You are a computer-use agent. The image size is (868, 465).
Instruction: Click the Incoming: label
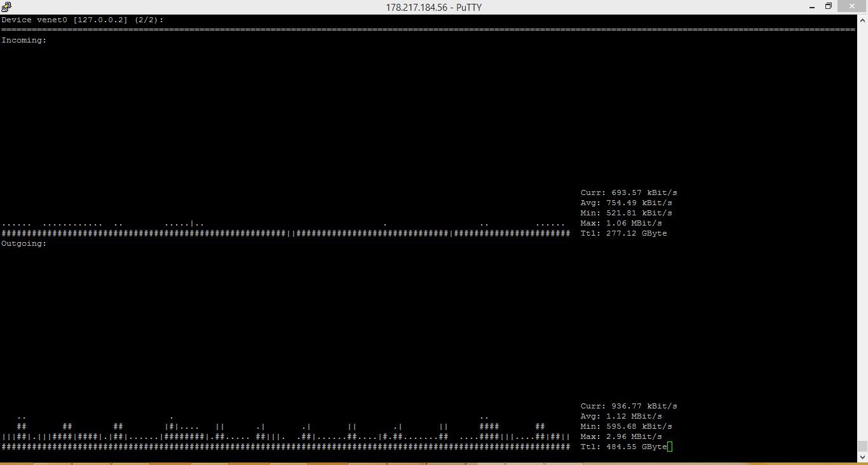click(24, 40)
